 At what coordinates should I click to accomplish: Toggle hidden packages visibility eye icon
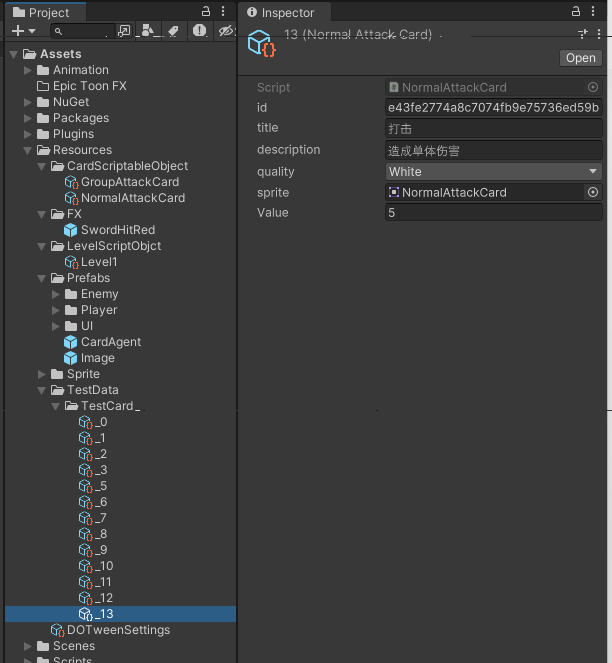[225, 31]
